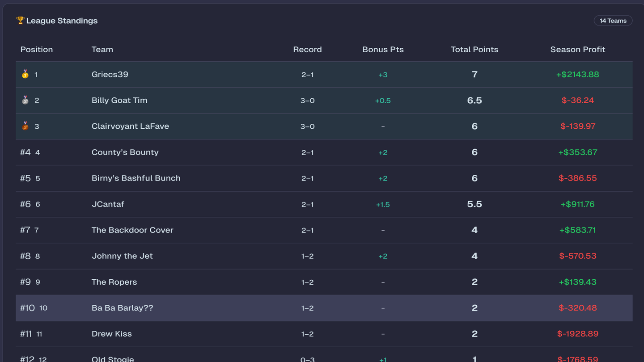Select the gold medal icon for Griecs39

[x=25, y=75]
